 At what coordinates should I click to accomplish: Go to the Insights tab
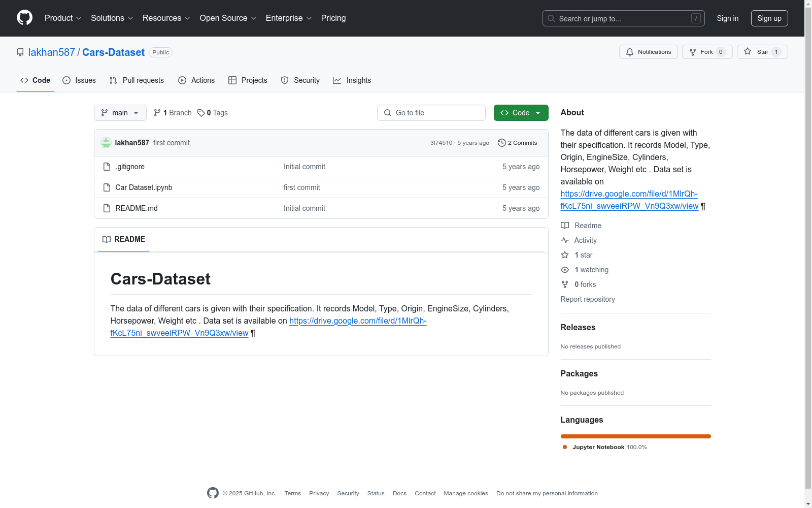[x=352, y=80]
